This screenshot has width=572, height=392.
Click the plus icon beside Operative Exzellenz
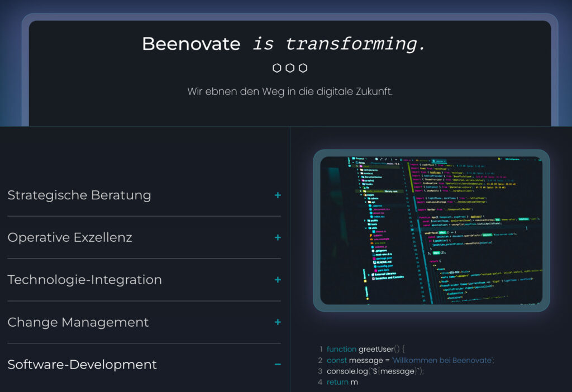click(x=277, y=237)
